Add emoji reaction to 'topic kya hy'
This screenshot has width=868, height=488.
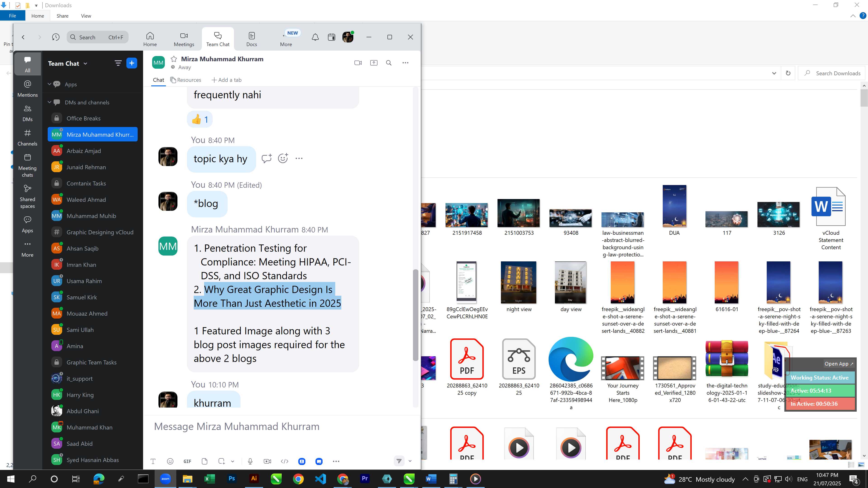pos(283,158)
